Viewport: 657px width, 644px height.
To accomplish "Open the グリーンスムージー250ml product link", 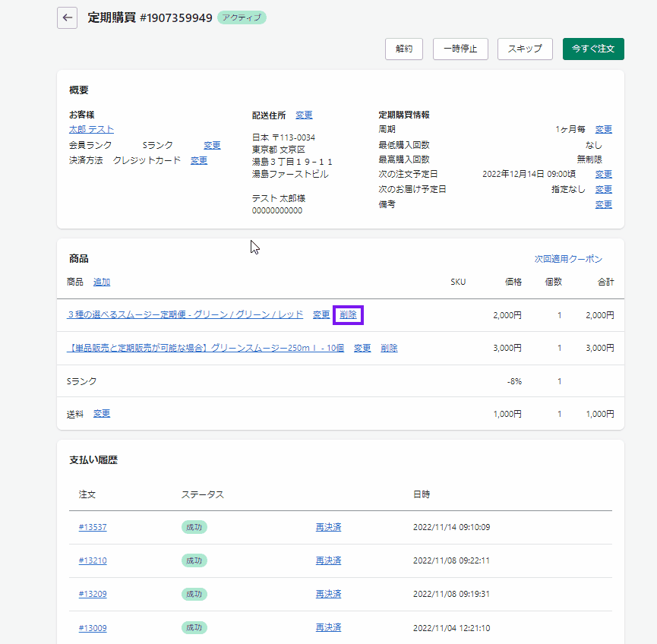I will pos(205,348).
